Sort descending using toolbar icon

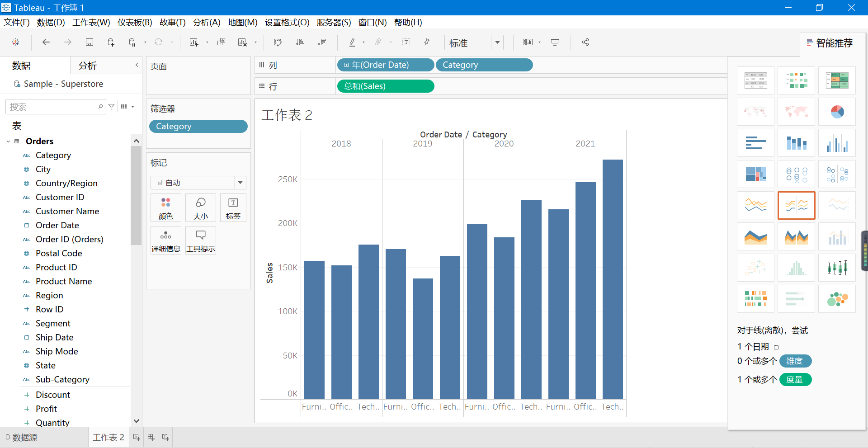(x=321, y=42)
